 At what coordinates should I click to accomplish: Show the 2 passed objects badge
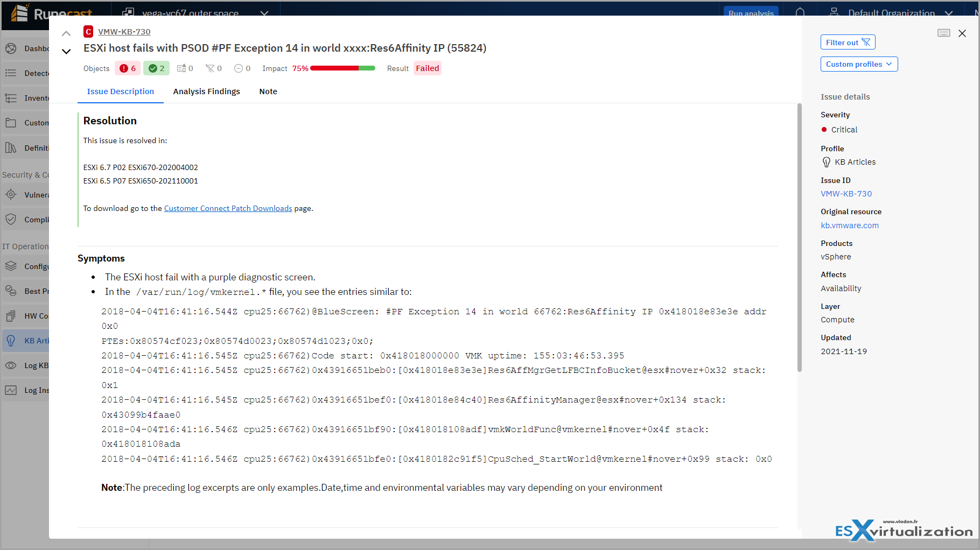157,68
